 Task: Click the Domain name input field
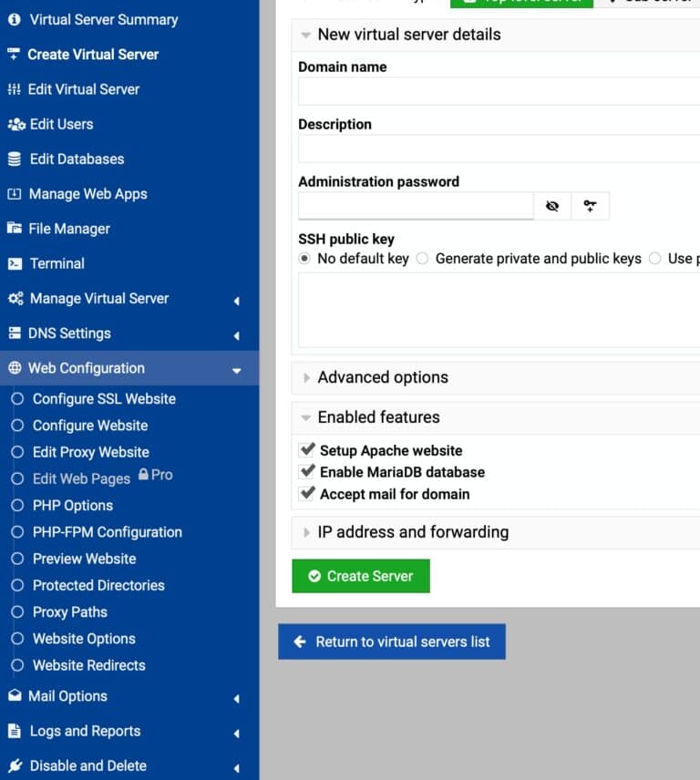499,91
